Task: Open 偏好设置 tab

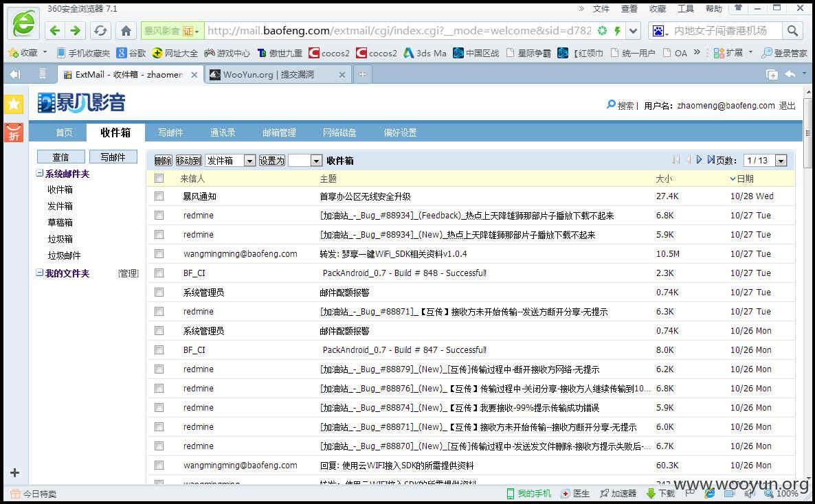Action: click(400, 133)
